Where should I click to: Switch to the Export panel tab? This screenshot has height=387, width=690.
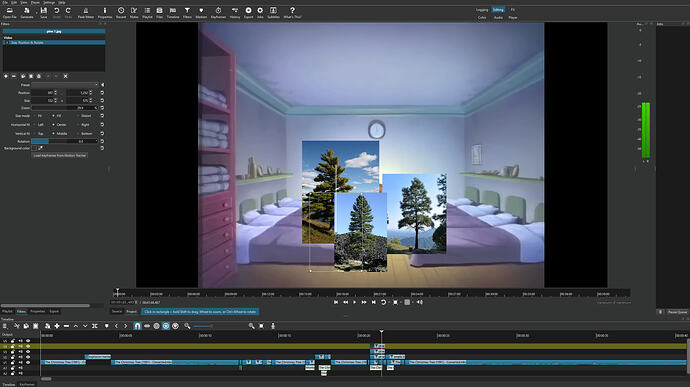point(54,311)
